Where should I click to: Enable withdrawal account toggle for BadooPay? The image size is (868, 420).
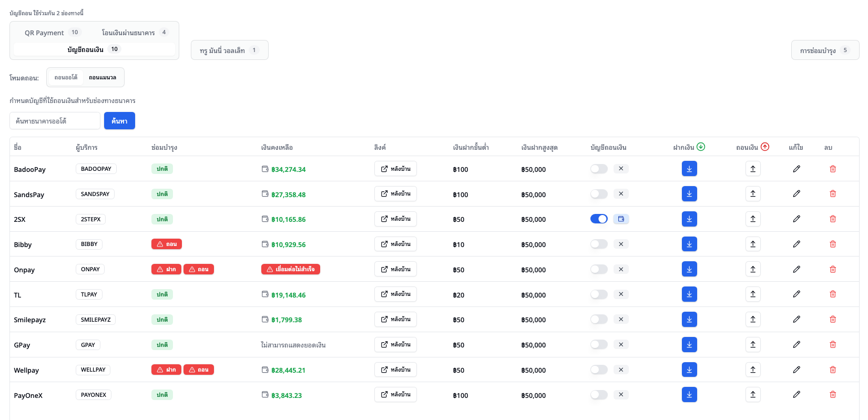[599, 169]
